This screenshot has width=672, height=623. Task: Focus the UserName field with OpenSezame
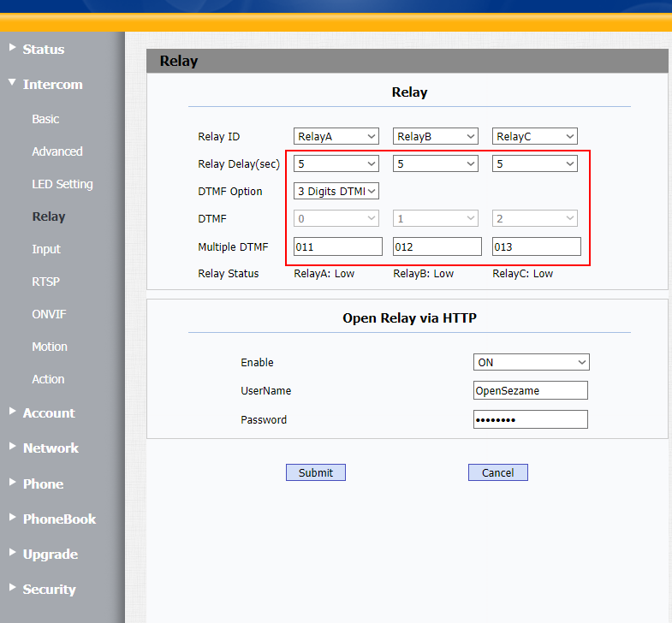click(530, 391)
